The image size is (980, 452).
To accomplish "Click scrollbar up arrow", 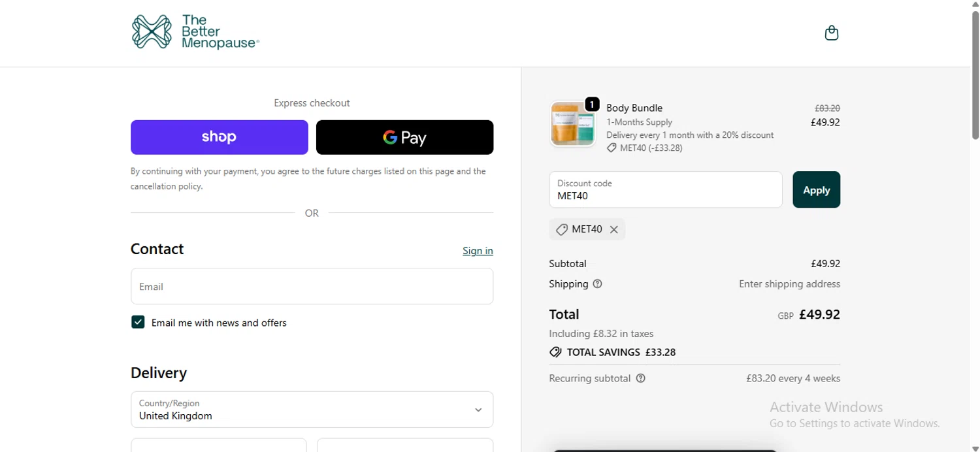I will click(975, 5).
